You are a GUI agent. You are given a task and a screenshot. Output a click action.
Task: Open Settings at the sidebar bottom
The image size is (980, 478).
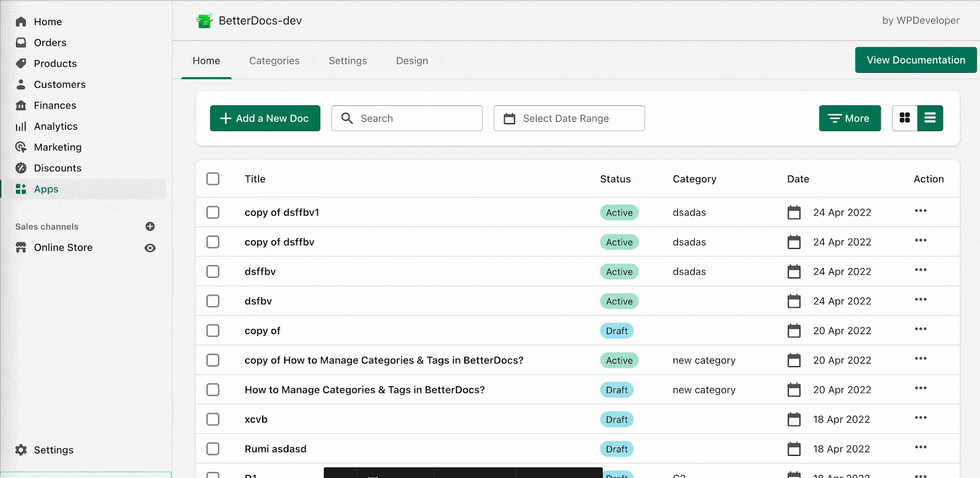(x=53, y=450)
